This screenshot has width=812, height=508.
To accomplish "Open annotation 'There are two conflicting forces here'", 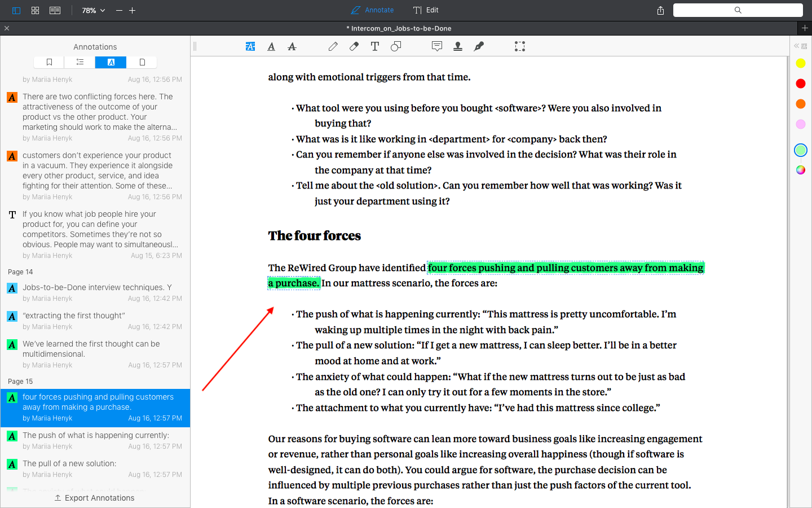I will (95, 117).
